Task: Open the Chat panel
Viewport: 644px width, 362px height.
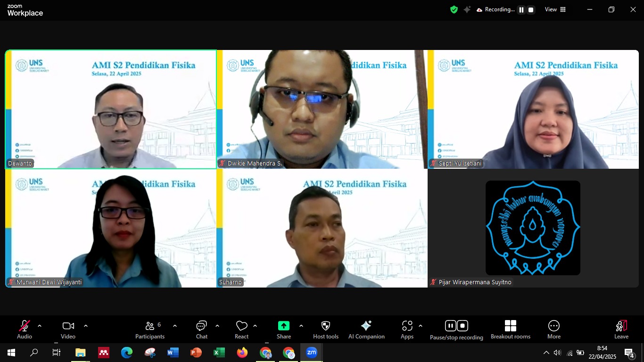Action: [201, 329]
